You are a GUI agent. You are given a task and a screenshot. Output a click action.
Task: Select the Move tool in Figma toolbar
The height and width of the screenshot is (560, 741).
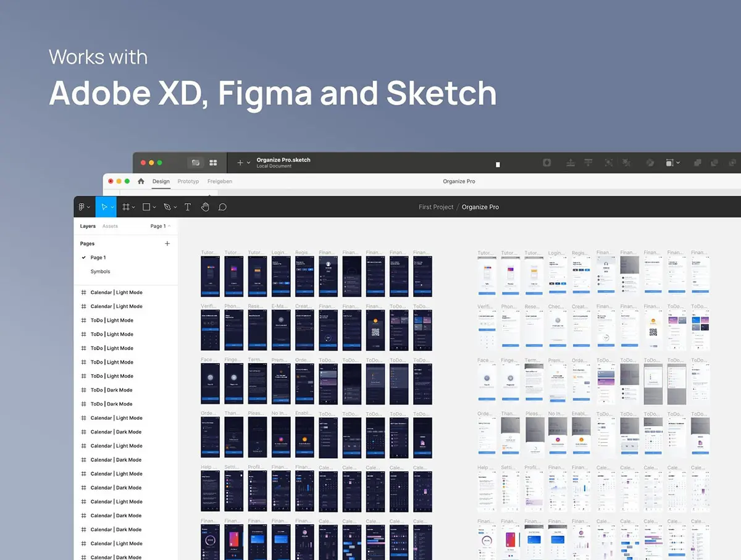point(104,207)
